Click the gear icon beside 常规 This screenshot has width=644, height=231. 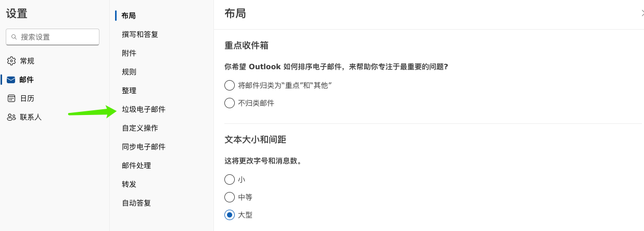tap(11, 61)
